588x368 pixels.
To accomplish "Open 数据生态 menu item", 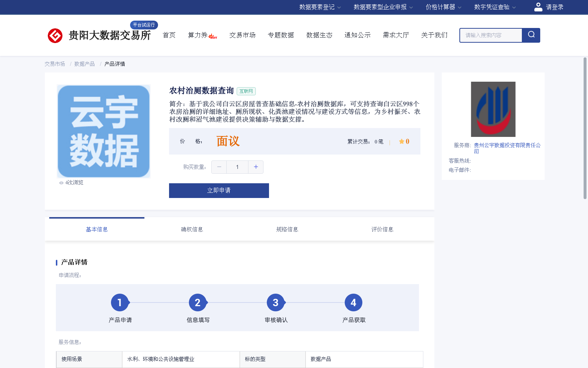I will click(x=319, y=35).
